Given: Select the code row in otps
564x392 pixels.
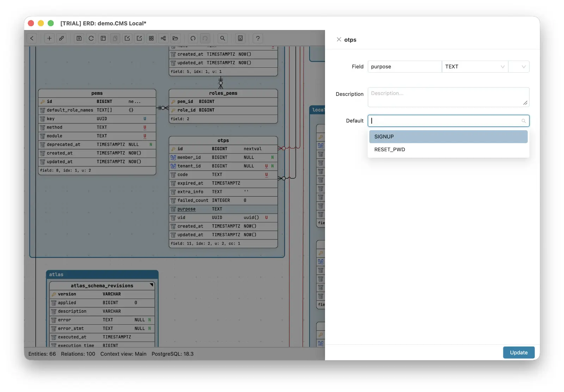Looking at the screenshot, I should click(x=223, y=174).
